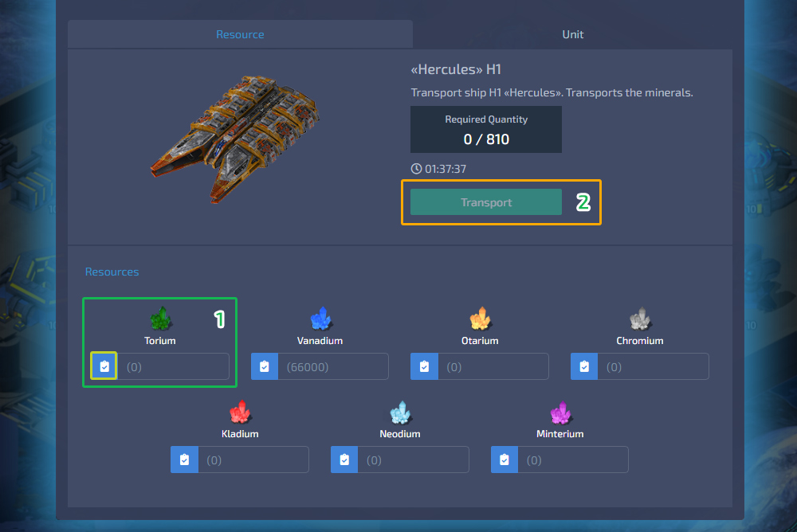Select the light-blue Neodium crystal icon
Screen dimensions: 797x532
[400, 412]
